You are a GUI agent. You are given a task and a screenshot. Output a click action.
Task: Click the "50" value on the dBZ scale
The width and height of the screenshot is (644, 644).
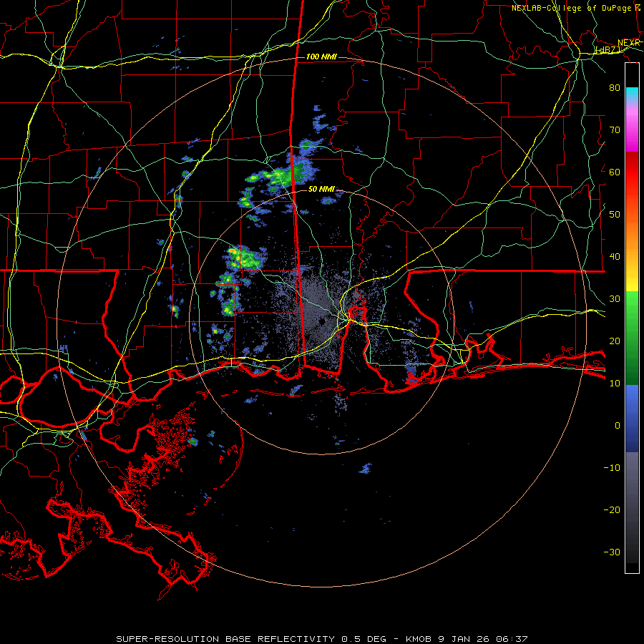(x=615, y=215)
